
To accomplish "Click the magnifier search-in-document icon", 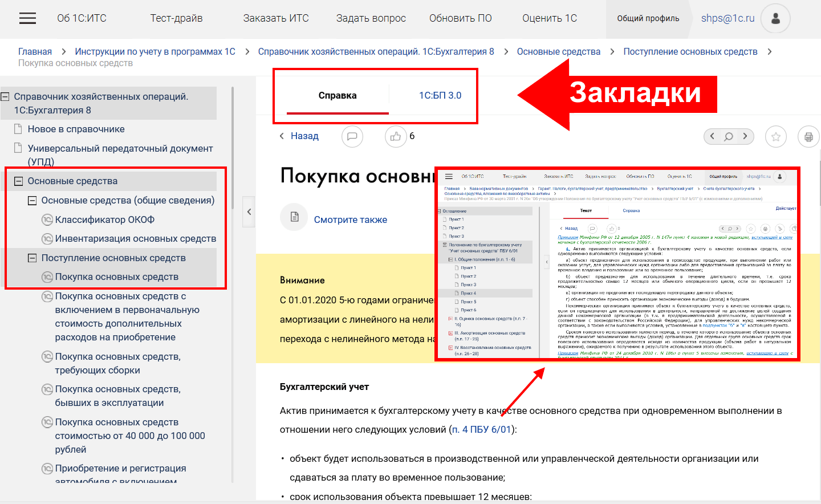I will 729,136.
